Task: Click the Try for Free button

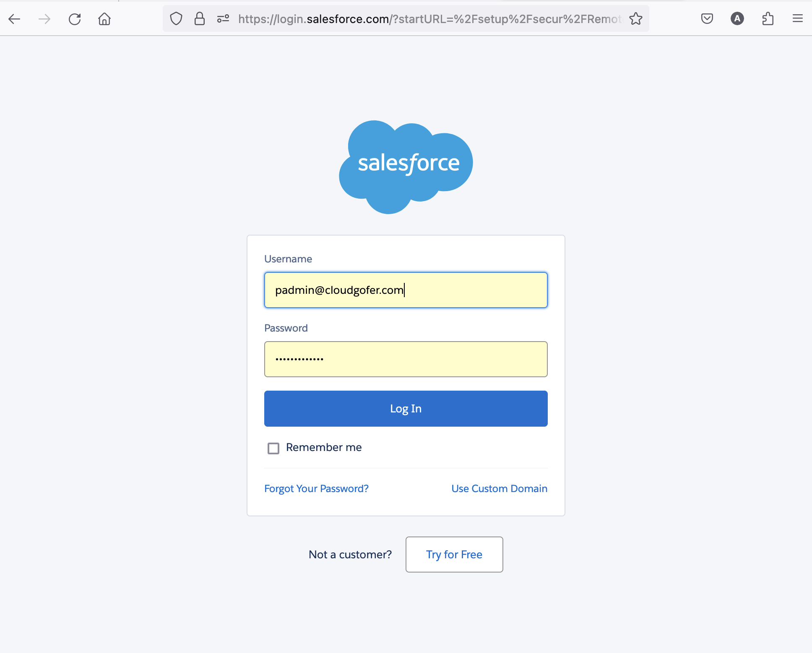Action: coord(454,554)
